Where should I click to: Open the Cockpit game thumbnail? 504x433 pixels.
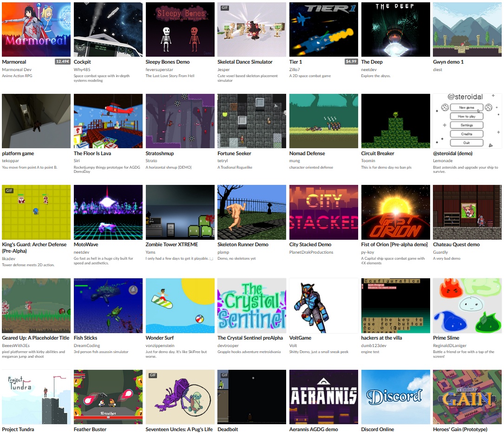108,30
